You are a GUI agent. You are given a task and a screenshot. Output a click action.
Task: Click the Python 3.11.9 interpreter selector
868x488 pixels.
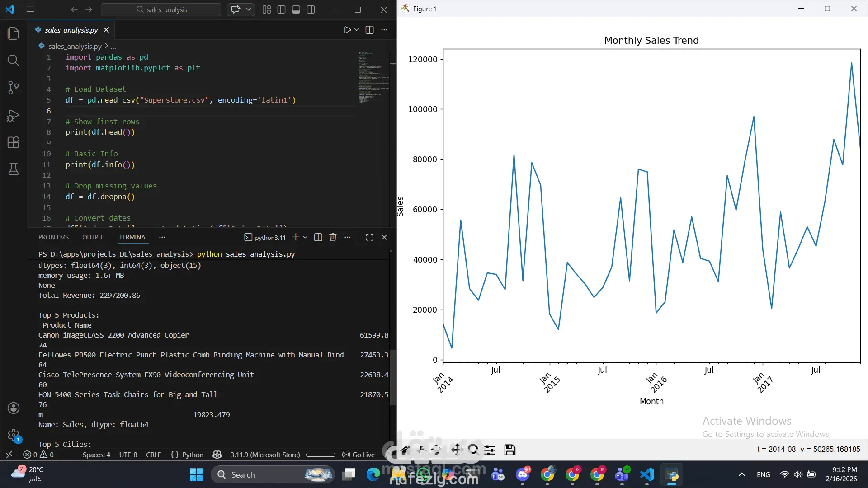265,455
